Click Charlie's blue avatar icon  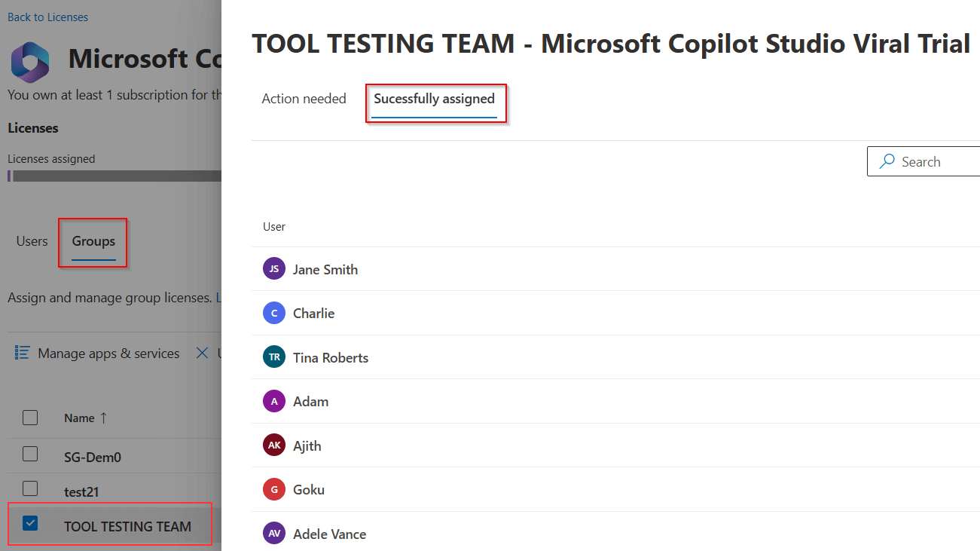[273, 313]
